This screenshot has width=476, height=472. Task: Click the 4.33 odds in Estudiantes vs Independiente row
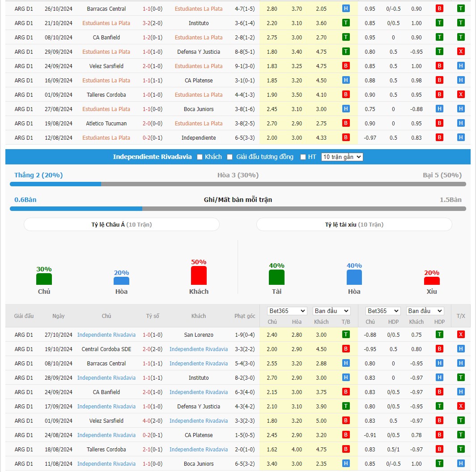(321, 137)
